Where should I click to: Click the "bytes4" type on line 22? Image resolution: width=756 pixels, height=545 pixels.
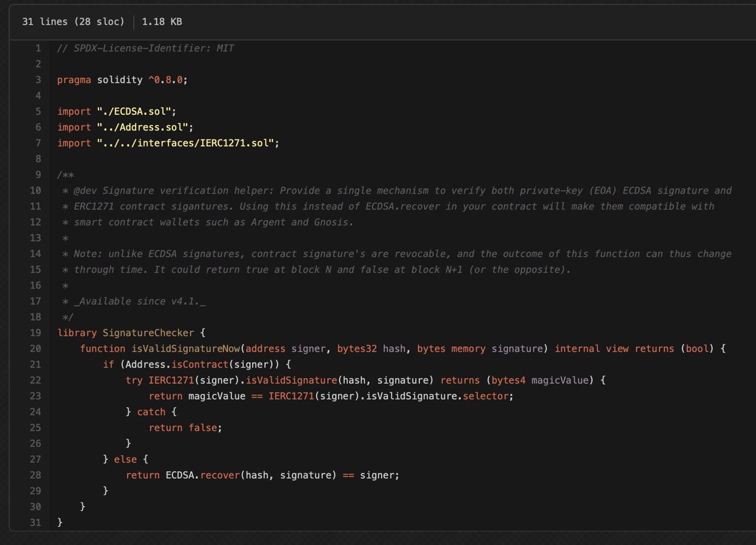coord(509,380)
